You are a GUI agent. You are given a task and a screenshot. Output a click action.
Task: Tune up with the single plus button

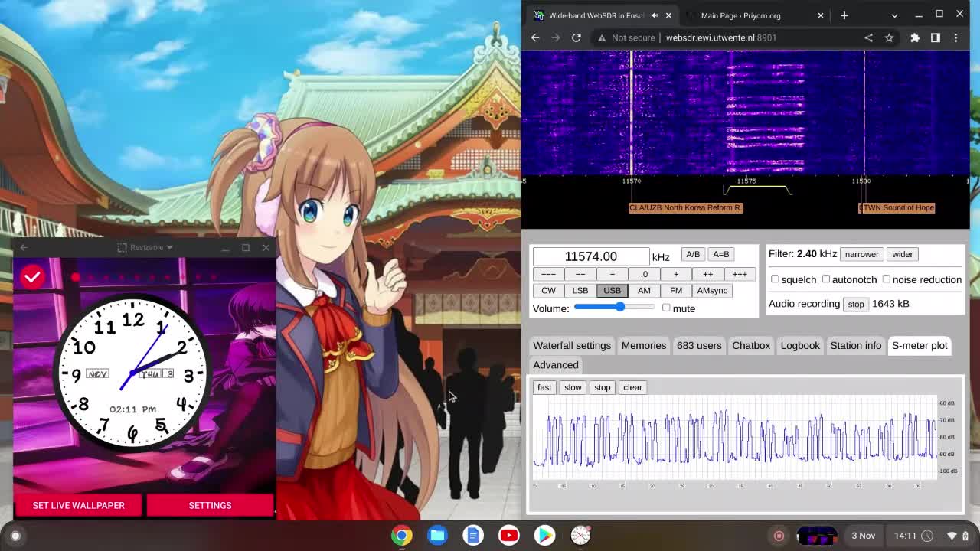(x=675, y=274)
